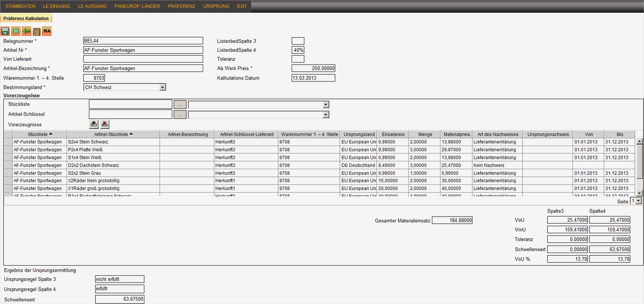This screenshot has width=644, height=304.
Task: Click the save floppy disk icon
Action: (5, 31)
